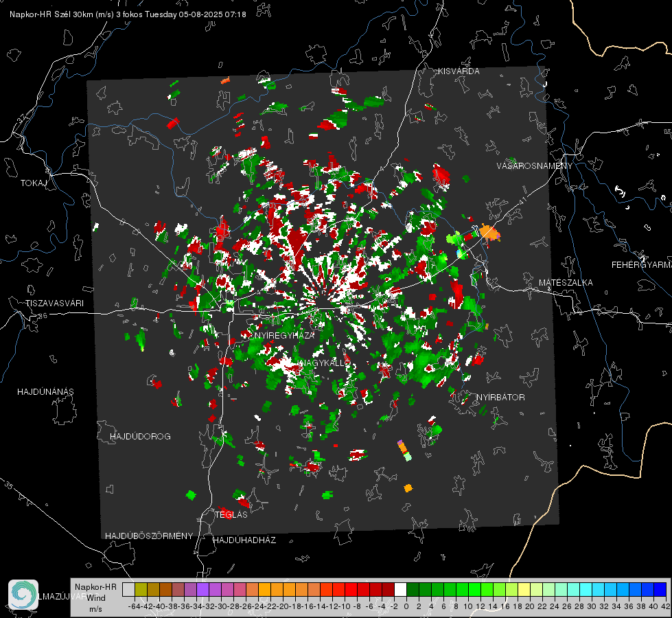Click the legend value label -64
Viewport: 672px width, 618px height.
pos(135,606)
